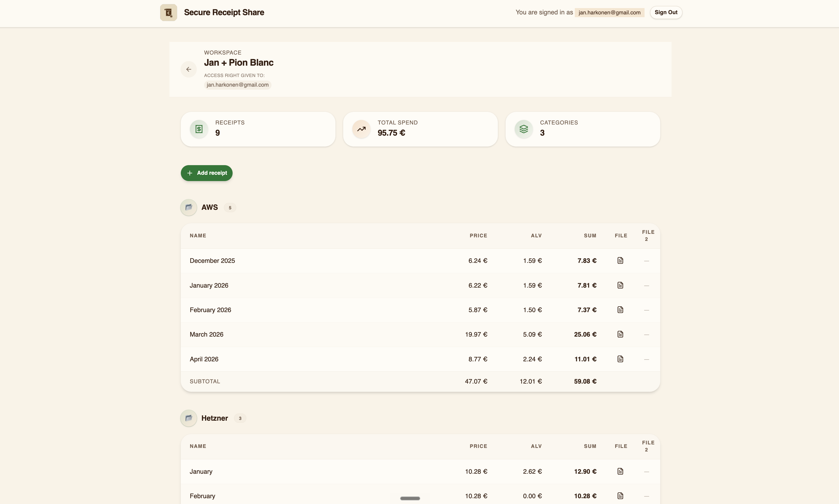
Task: Click the 0.00 € ALV for Hetzner February
Action: pos(532,496)
